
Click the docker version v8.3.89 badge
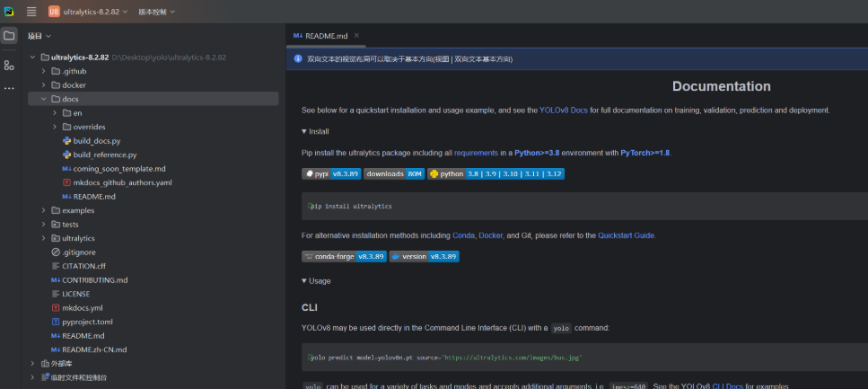[424, 257]
